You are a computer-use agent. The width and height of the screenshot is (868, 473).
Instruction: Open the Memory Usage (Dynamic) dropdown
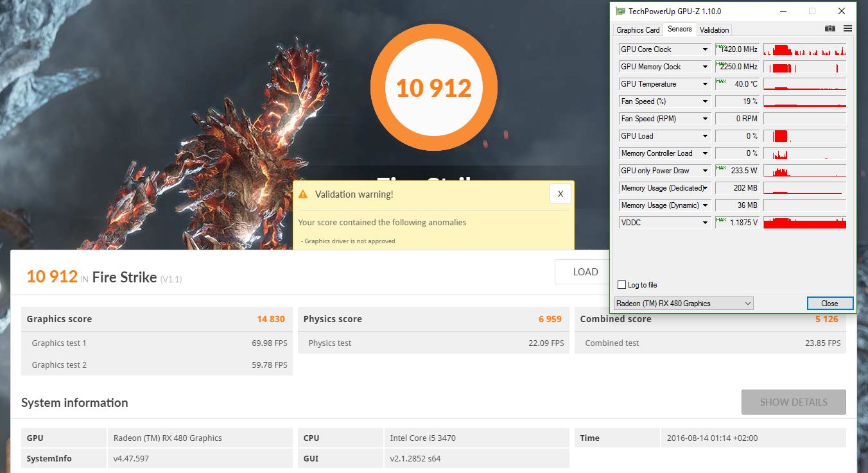tap(705, 205)
